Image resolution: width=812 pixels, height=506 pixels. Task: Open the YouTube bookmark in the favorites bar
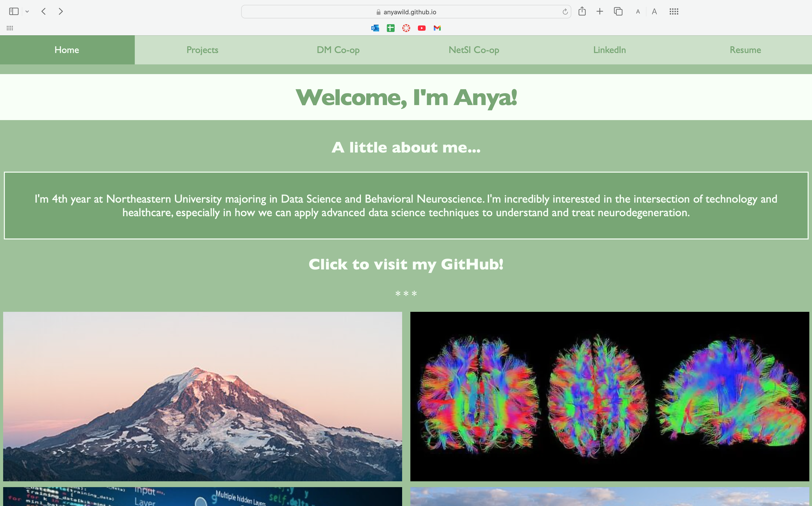point(422,28)
